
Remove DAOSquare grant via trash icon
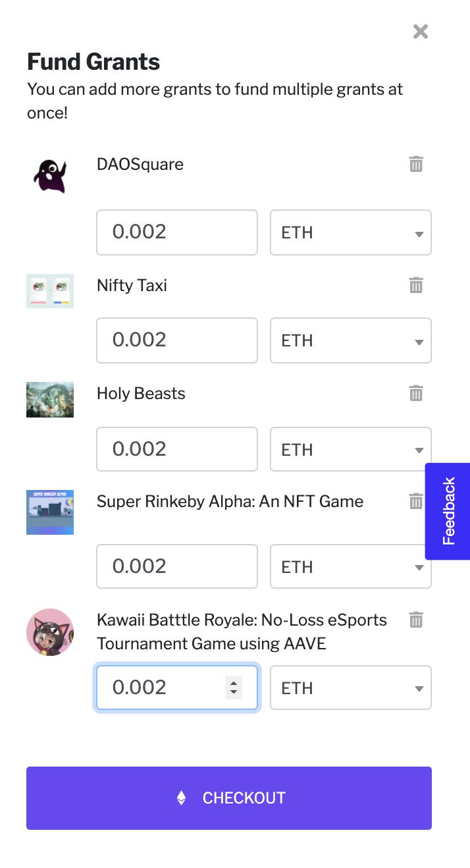[416, 164]
